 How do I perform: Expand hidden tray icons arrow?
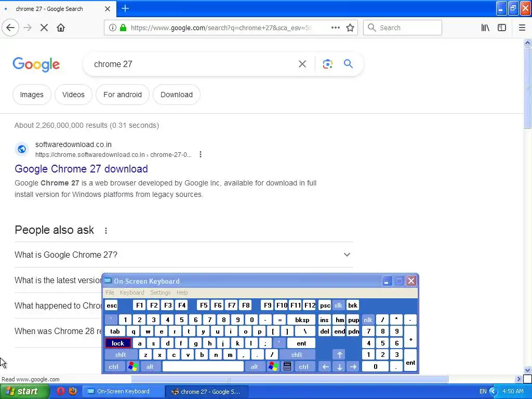pyautogui.click(x=493, y=391)
